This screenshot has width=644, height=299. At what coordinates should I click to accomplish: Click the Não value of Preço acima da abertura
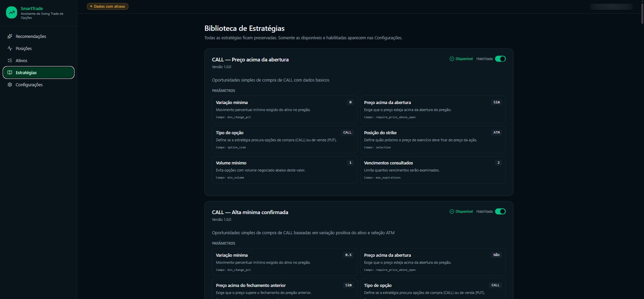click(496, 255)
